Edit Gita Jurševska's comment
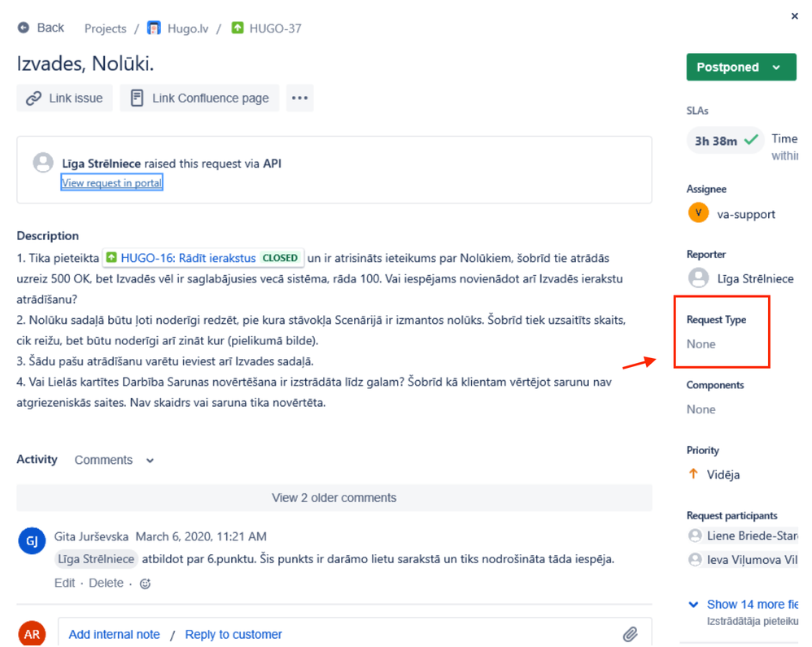 click(x=64, y=583)
